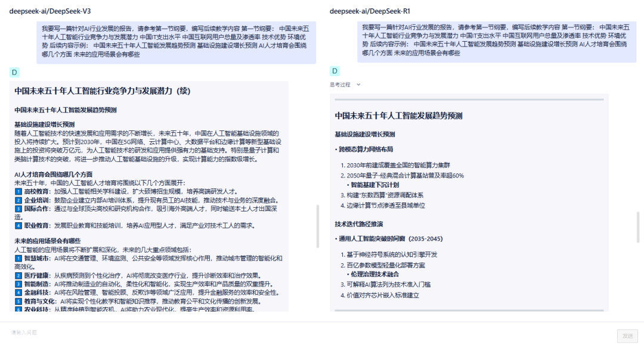This screenshot has height=355, width=644.
Task: Select the deepseek-ai/DeepSeek-R1 model title
Action: click(370, 11)
